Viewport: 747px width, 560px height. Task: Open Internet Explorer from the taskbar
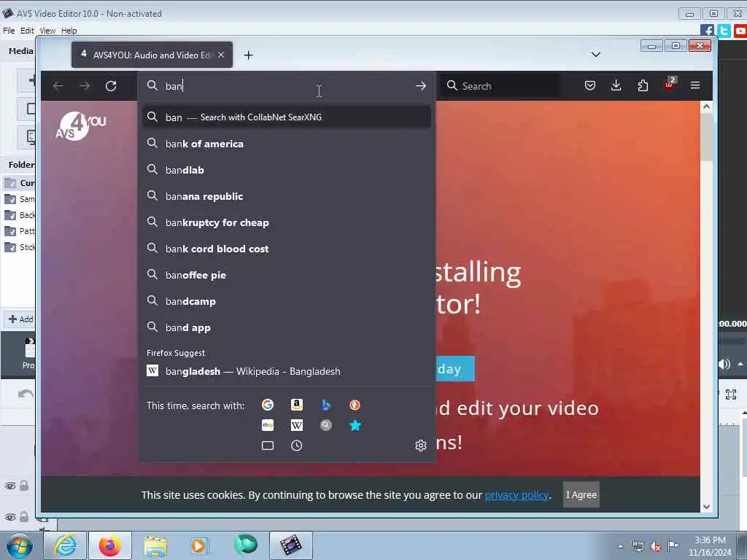tap(65, 545)
